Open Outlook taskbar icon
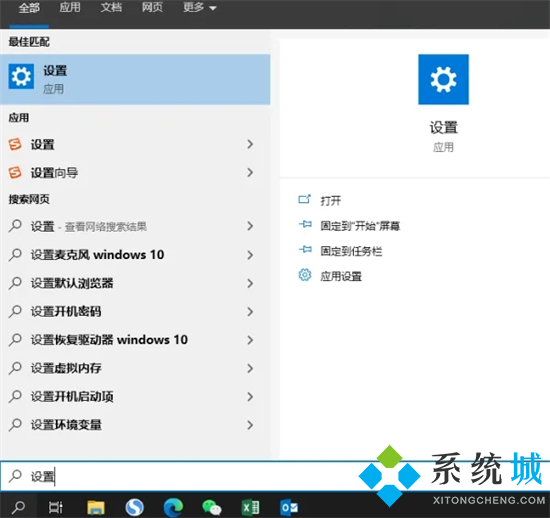This screenshot has width=550, height=518. pos(289,507)
